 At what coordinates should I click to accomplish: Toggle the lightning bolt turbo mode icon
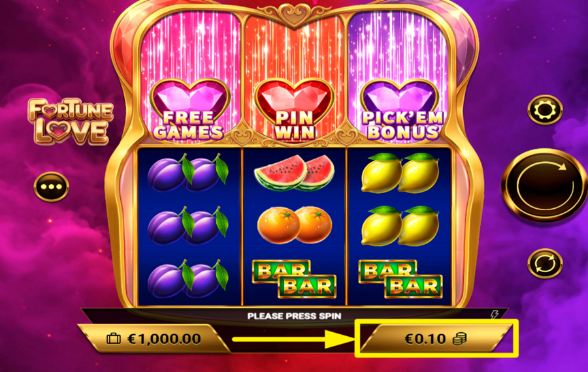pyautogui.click(x=495, y=315)
